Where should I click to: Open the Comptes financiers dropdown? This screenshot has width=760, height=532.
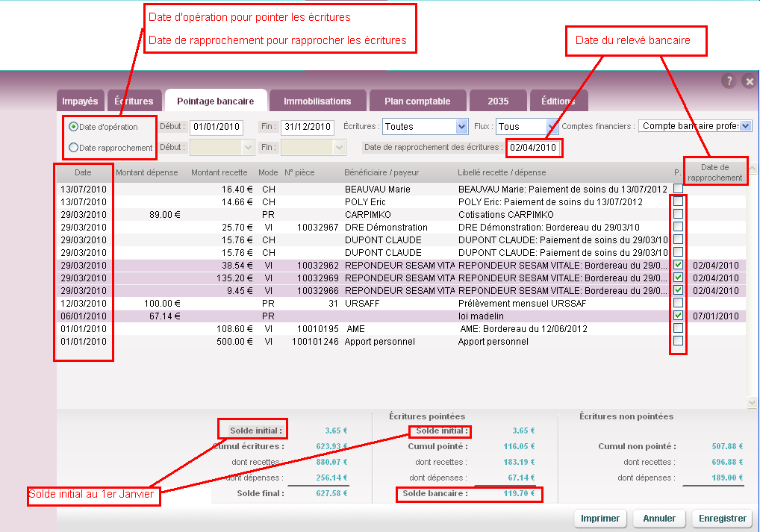tap(695, 127)
